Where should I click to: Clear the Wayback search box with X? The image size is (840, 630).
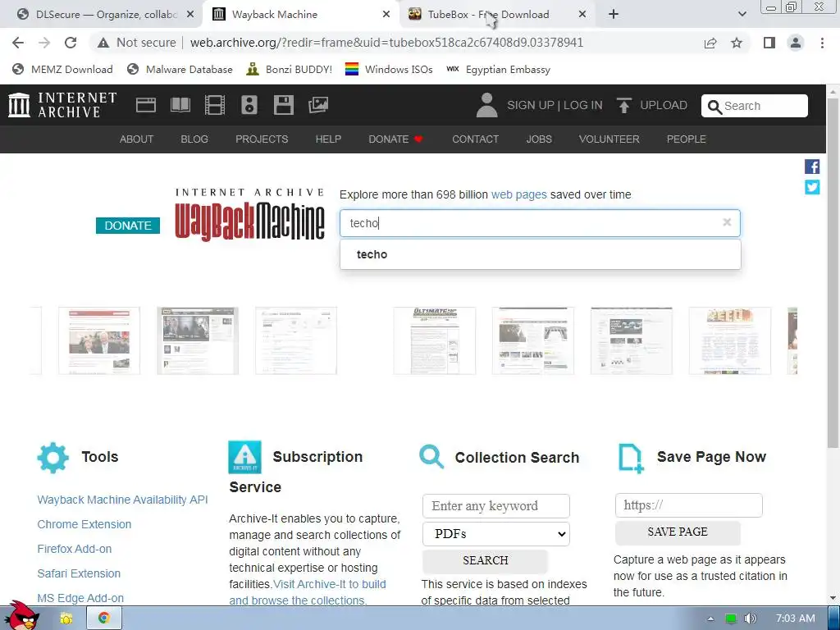[727, 222]
